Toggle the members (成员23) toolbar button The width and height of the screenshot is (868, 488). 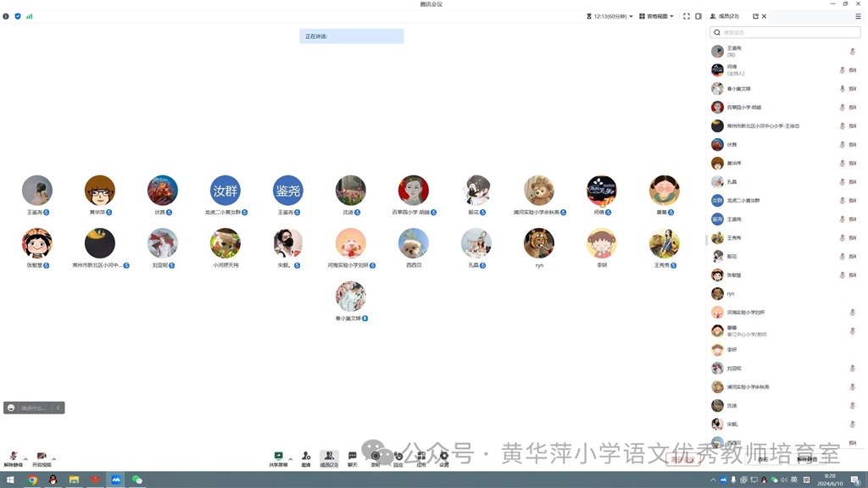coord(329,458)
